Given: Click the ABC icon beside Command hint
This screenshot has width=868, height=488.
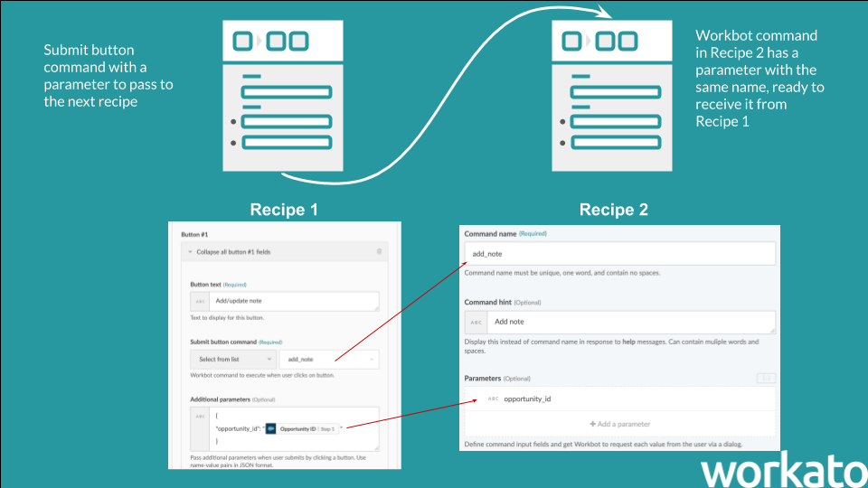Looking at the screenshot, I should [x=476, y=322].
